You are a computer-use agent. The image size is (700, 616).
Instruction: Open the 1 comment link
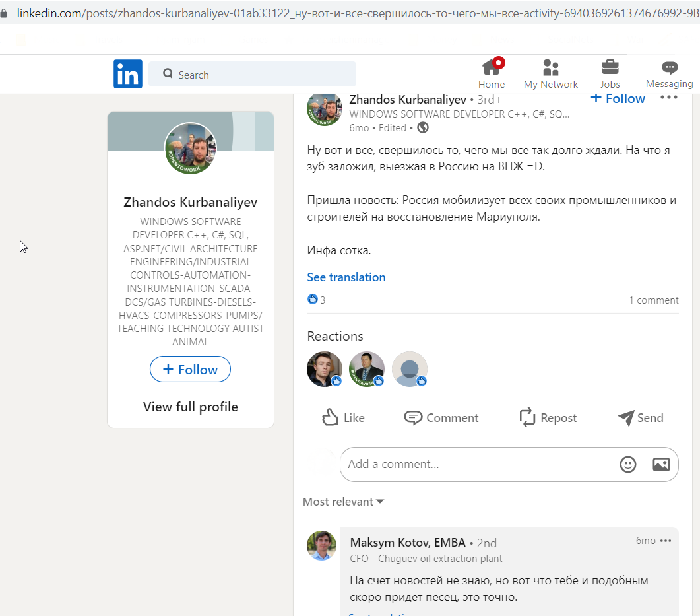(654, 300)
